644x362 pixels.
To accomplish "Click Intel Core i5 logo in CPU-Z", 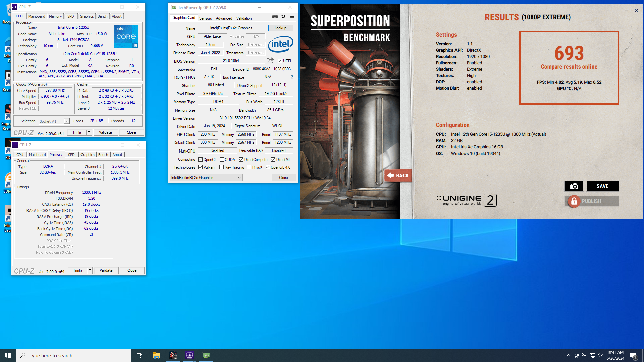I will coord(126,36).
